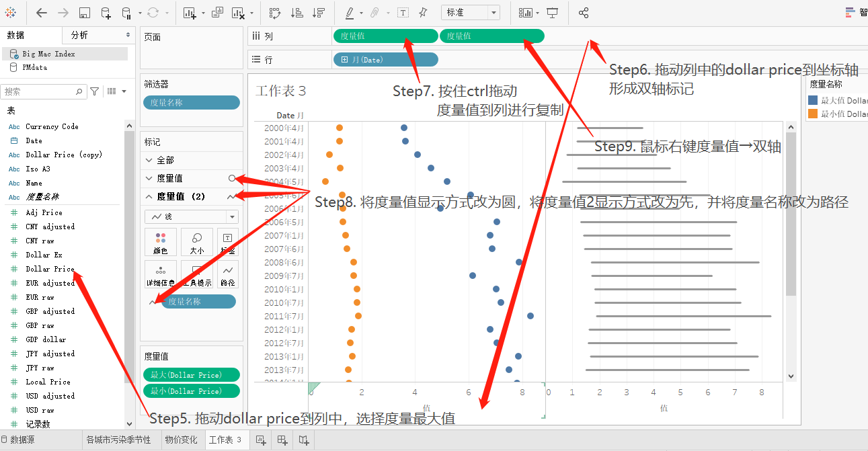Click the fix axes pin icon

coord(423,13)
